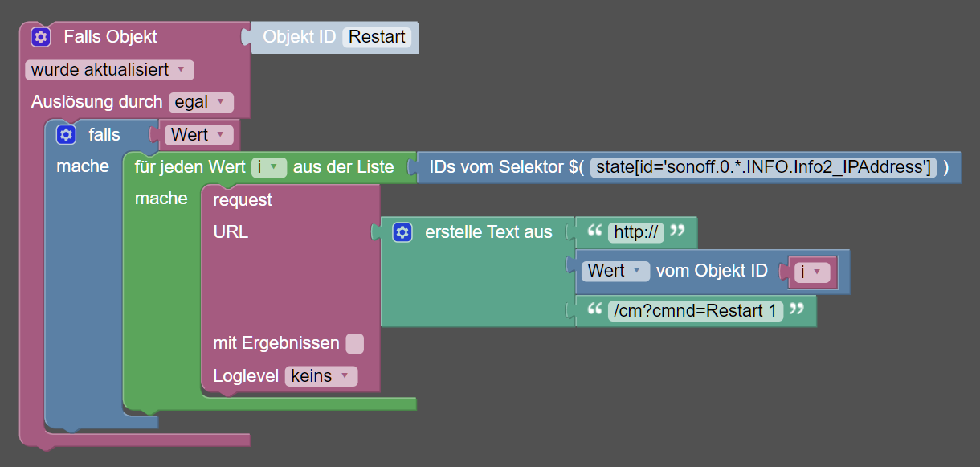
Task: Open Loglevel keins dropdown
Action: point(321,376)
